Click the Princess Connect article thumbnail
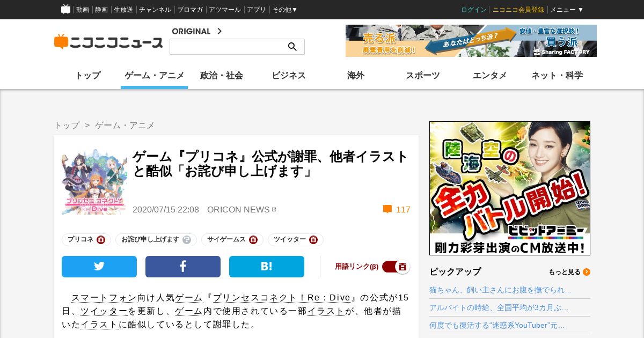 click(x=94, y=182)
